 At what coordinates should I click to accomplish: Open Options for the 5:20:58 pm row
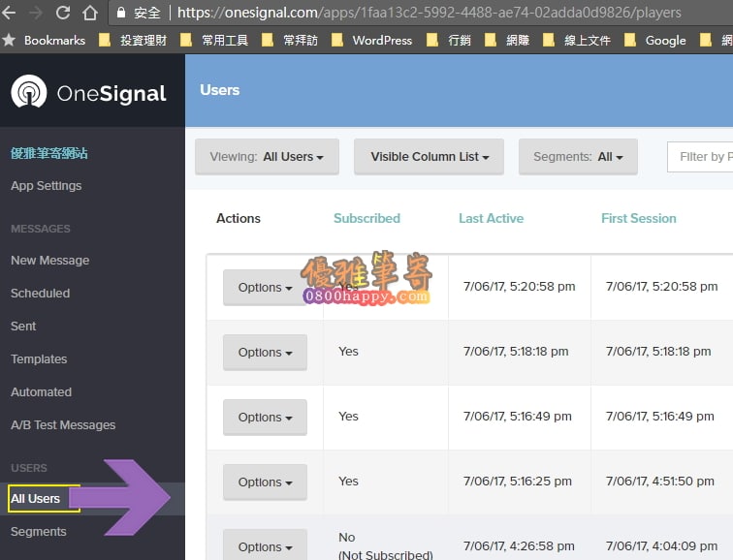point(265,287)
